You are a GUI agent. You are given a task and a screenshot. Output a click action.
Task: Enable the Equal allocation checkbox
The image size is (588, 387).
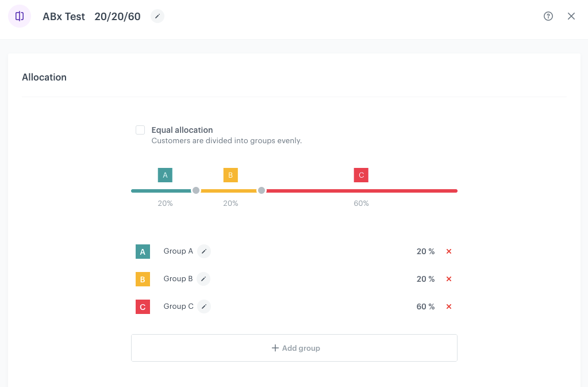click(x=140, y=130)
